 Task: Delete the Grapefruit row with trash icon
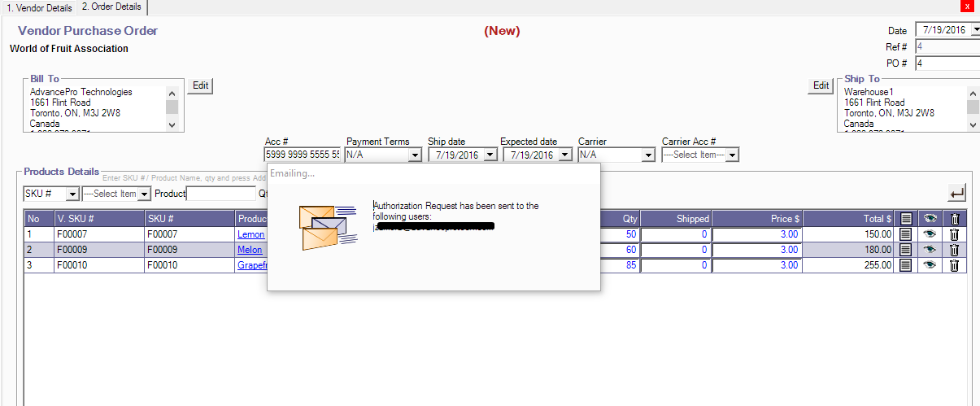pos(955,265)
